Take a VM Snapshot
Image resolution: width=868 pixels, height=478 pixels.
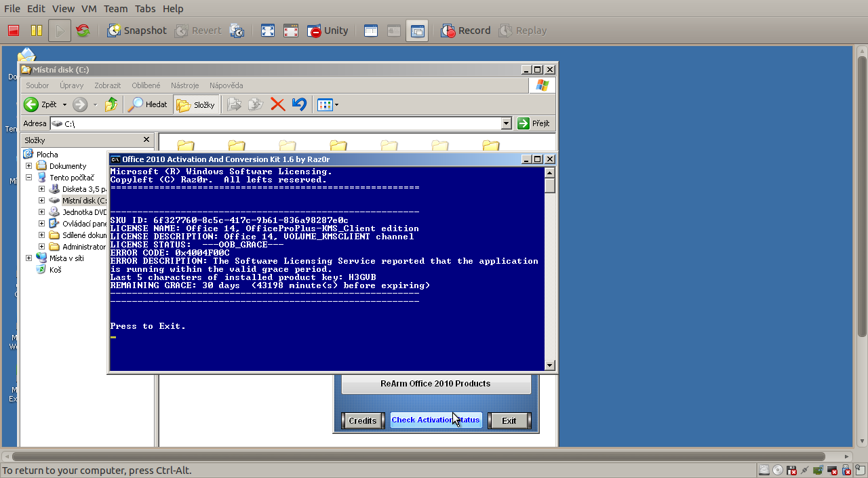pos(137,31)
